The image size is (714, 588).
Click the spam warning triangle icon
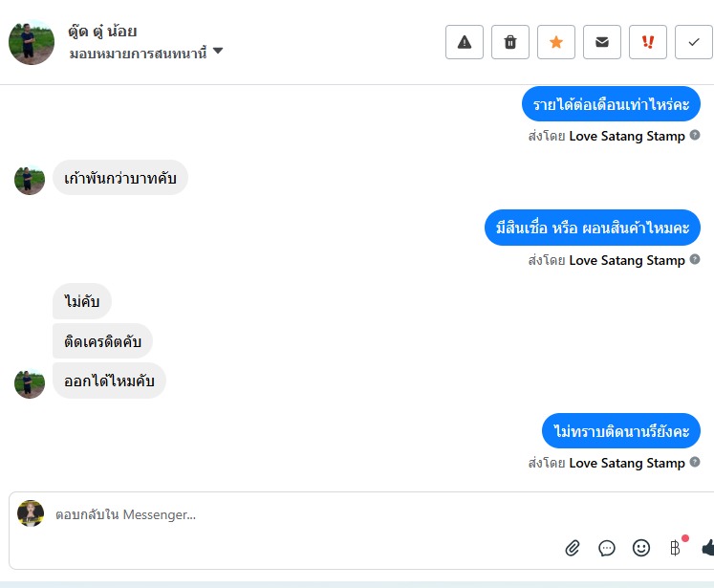click(465, 42)
